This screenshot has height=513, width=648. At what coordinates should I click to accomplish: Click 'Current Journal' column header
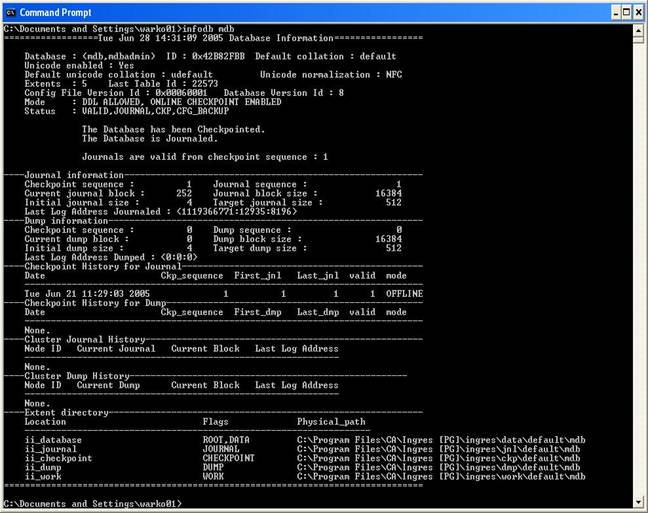[x=116, y=348]
